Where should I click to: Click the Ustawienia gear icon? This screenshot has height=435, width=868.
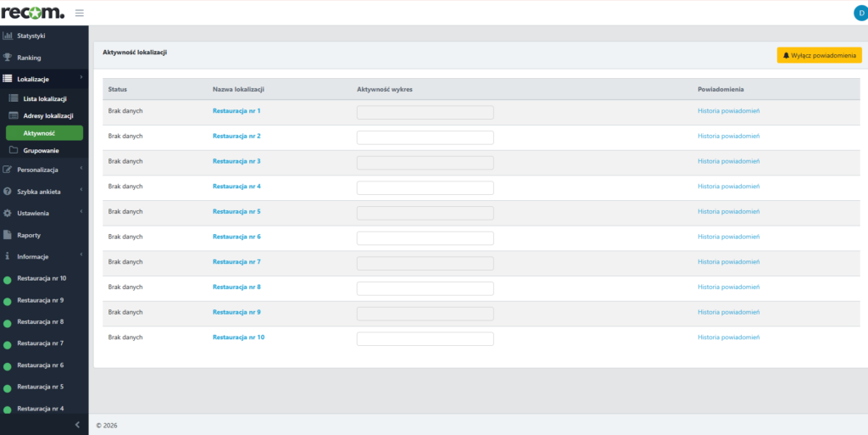coord(8,213)
